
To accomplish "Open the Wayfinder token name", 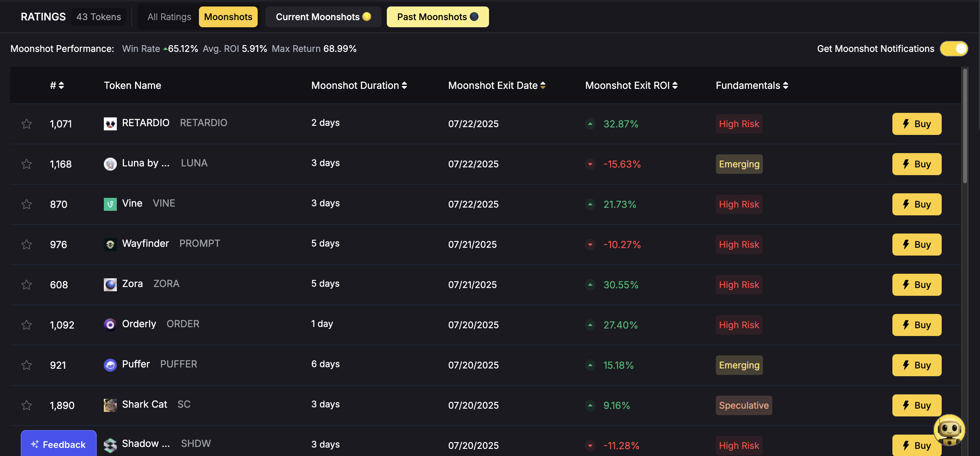I will point(145,243).
